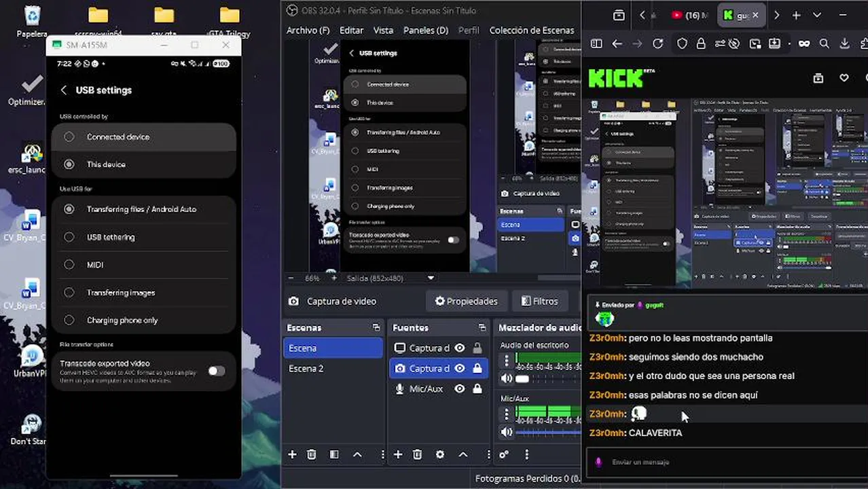Toggle visibility of selected Captura source

(x=460, y=368)
